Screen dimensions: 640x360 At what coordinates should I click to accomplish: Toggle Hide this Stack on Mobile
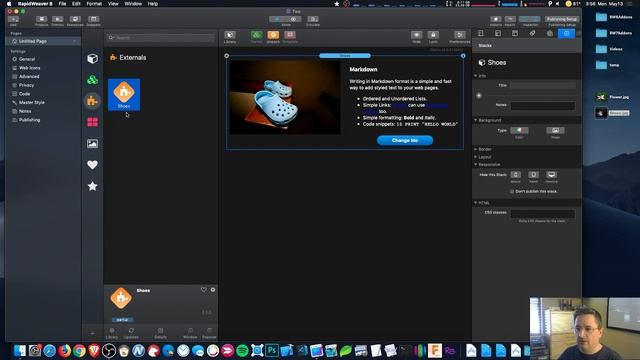[516, 175]
